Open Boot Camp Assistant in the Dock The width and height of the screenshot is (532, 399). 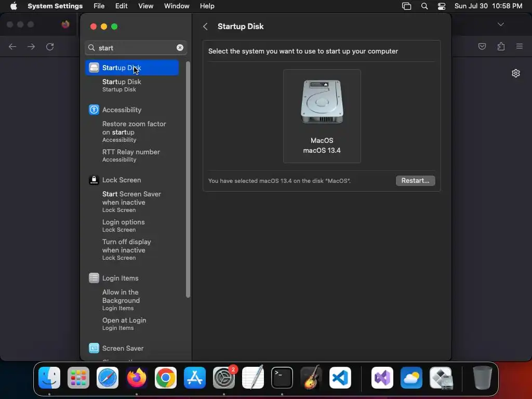tap(441, 378)
